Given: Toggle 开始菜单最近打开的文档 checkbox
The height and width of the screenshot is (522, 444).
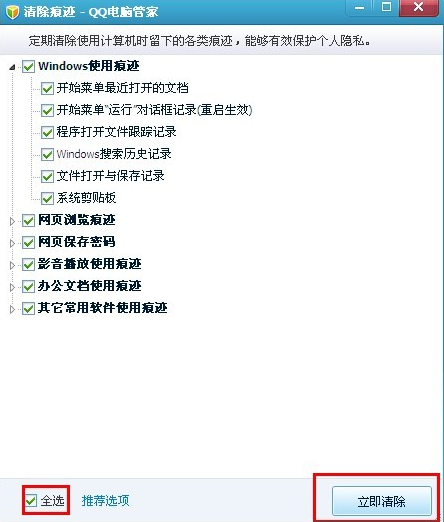Looking at the screenshot, I should pos(47,88).
